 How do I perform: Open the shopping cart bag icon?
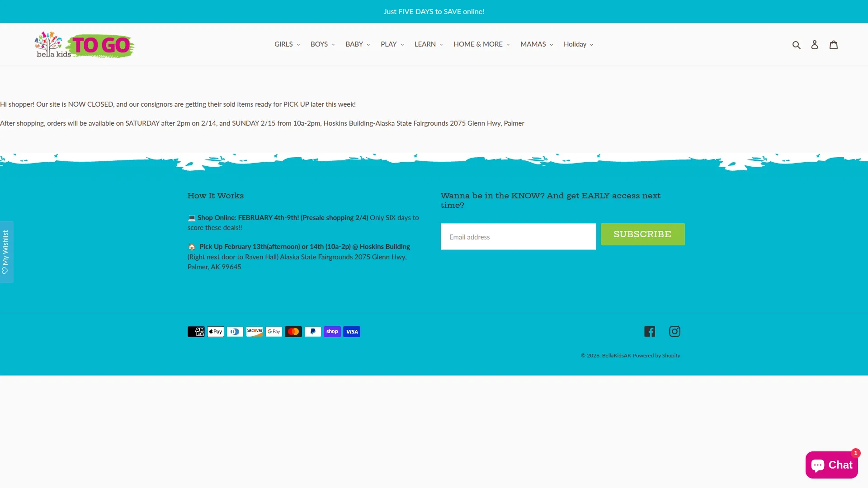[x=834, y=44]
